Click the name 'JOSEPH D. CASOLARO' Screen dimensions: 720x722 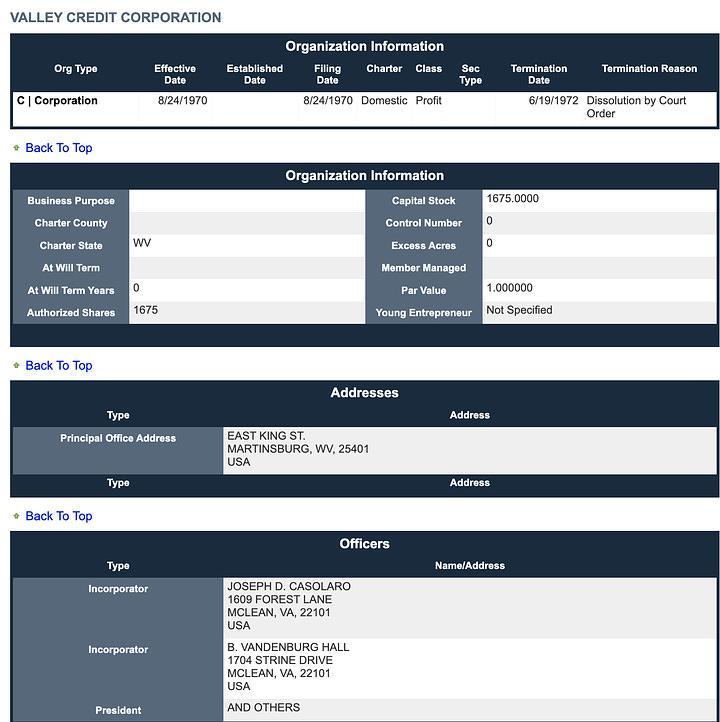tap(289, 586)
